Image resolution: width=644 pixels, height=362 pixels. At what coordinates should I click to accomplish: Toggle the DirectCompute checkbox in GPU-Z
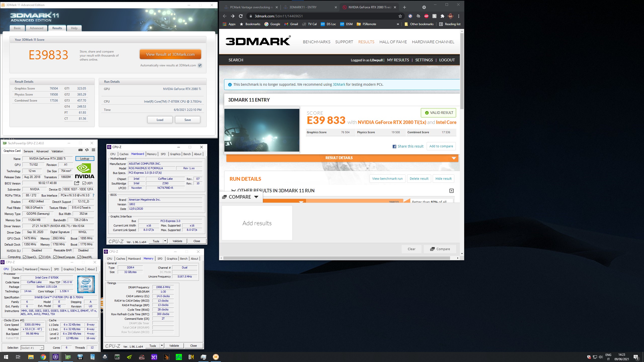55,257
